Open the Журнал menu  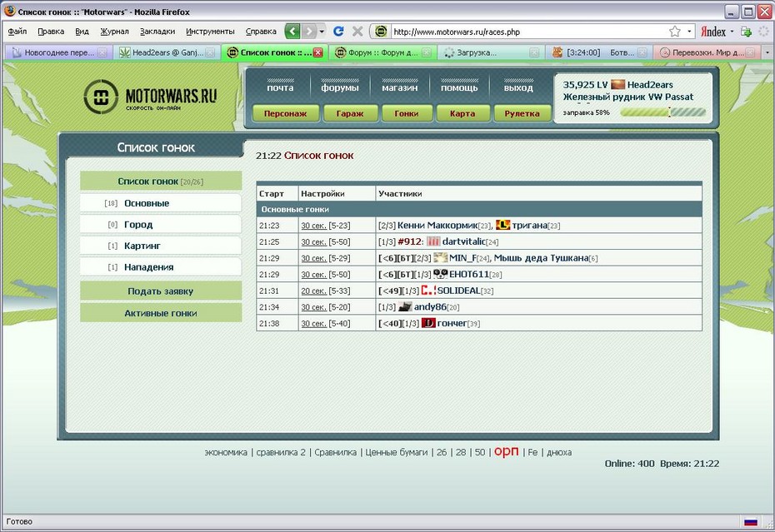(x=115, y=32)
